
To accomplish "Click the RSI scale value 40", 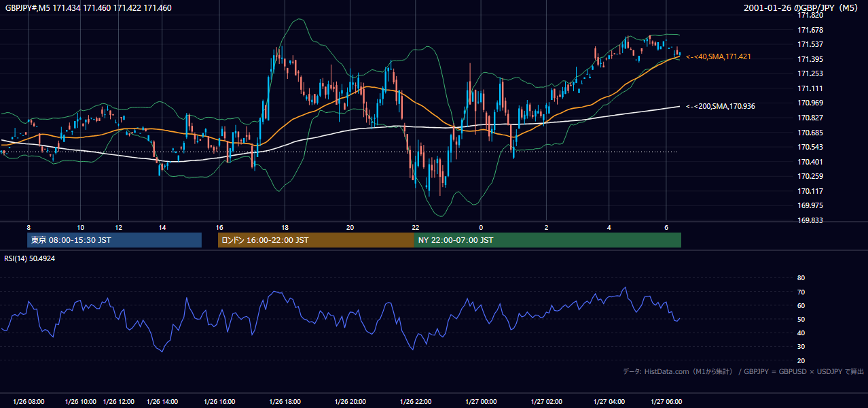I will point(801,333).
